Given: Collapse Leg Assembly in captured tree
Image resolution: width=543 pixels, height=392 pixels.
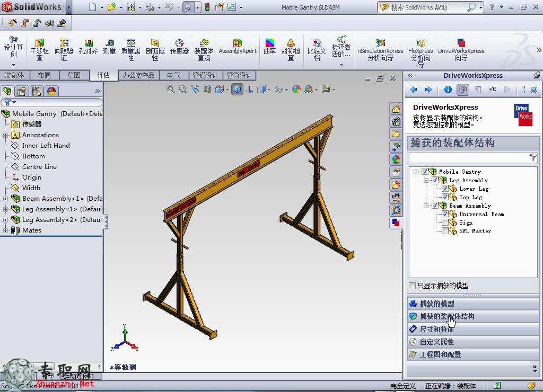Looking at the screenshot, I should [x=426, y=180].
